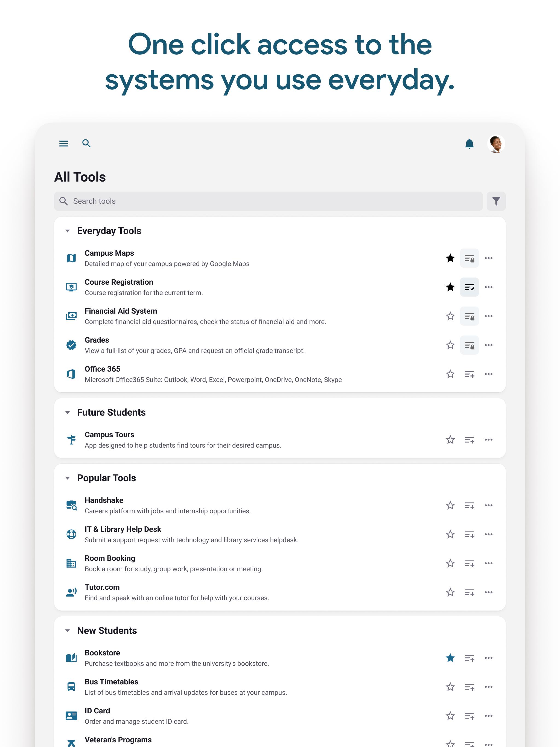Click the Grades verified badge icon
560x747 pixels.
71,345
